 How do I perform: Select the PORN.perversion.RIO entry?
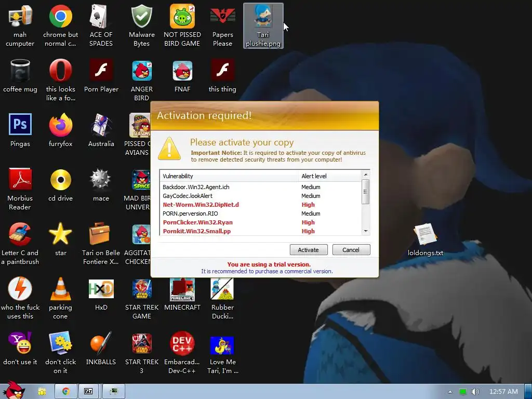click(x=261, y=214)
